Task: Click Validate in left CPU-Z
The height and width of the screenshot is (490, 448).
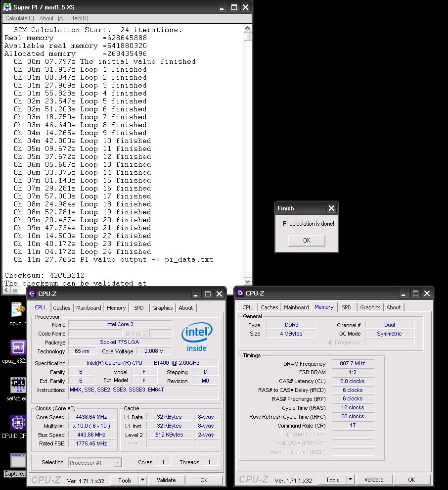Action: 167,480
